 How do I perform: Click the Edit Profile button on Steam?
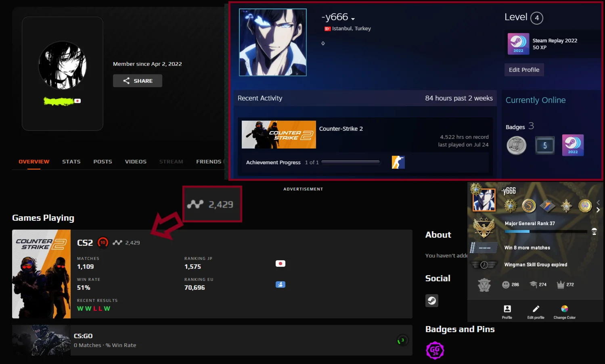tap(524, 70)
